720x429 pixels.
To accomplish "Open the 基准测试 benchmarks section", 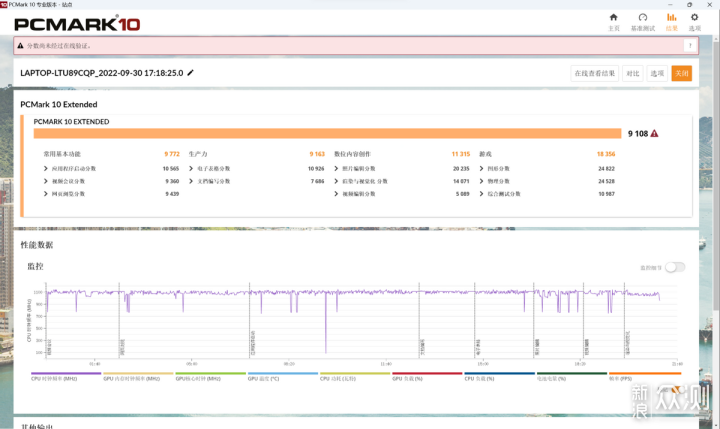I will click(x=643, y=22).
